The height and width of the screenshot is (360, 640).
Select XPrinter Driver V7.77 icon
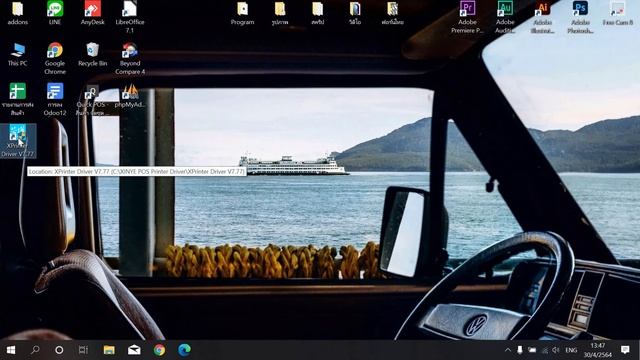point(18,141)
